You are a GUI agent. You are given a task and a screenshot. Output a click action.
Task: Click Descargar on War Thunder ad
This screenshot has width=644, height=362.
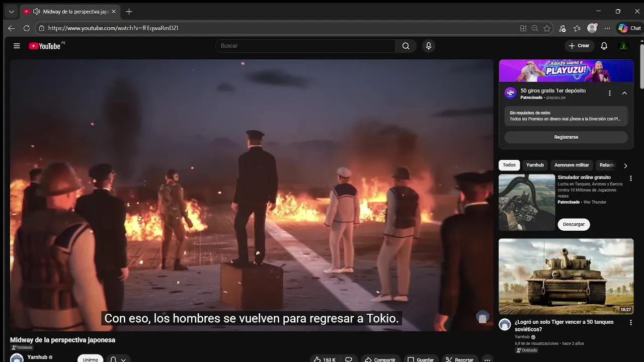click(574, 224)
